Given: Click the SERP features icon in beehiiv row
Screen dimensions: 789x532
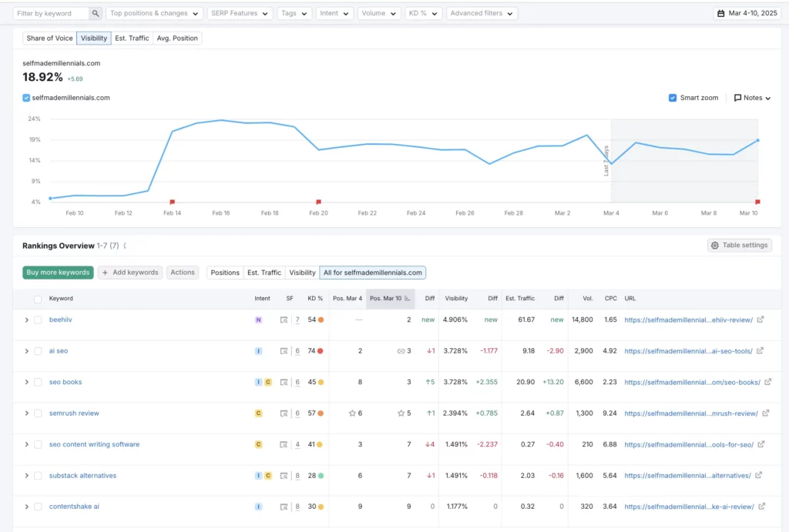Looking at the screenshot, I should [x=284, y=320].
